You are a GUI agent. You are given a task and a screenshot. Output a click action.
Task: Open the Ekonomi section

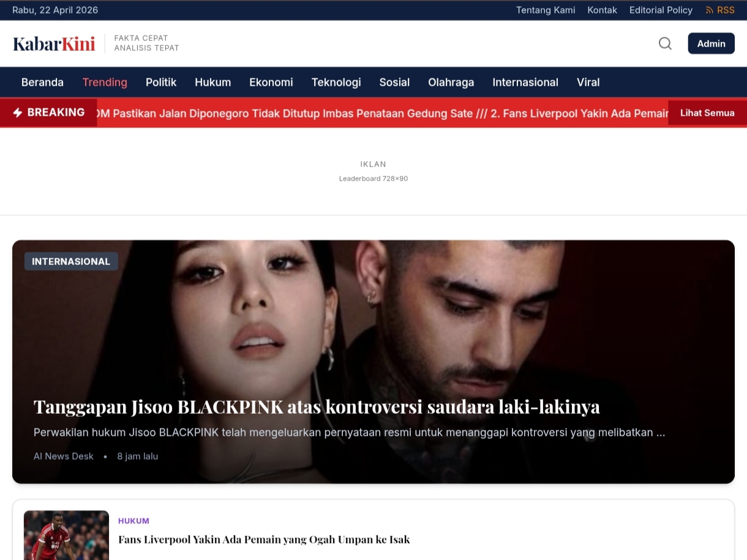click(x=271, y=82)
